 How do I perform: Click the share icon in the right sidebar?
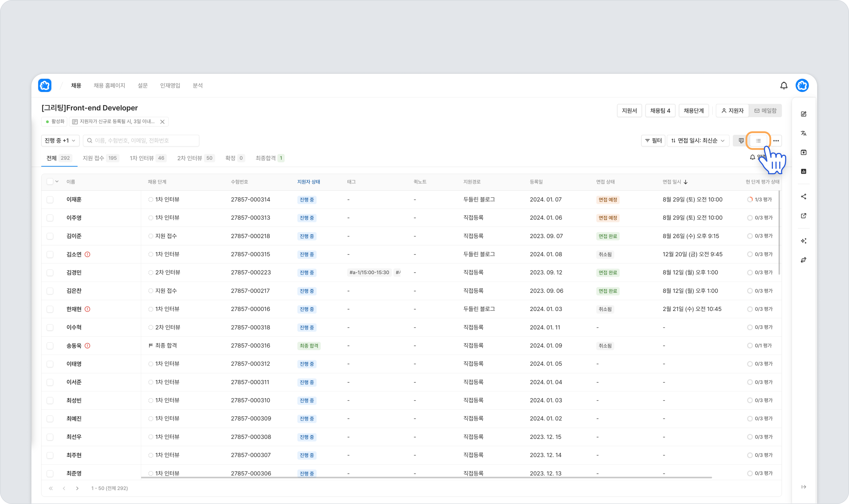pos(803,197)
